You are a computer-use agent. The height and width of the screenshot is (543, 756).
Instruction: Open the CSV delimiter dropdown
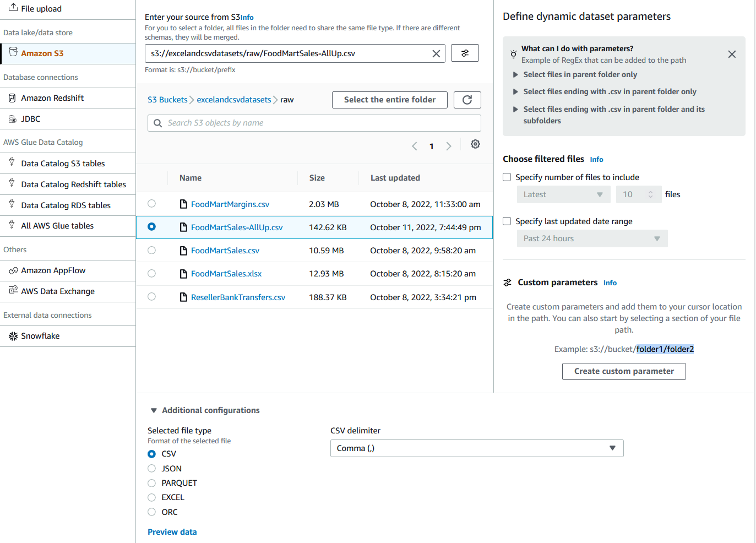(x=477, y=448)
